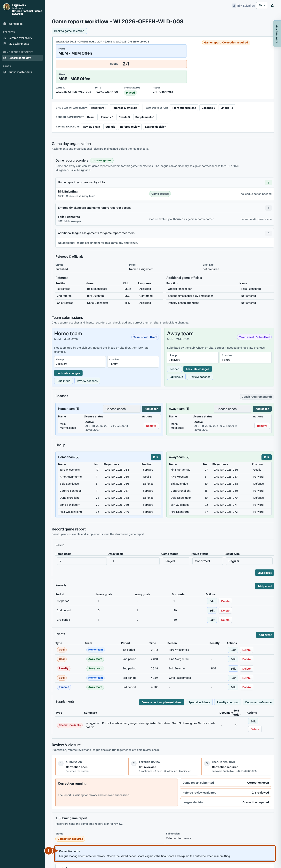Viewport: 281px width, 868px height.
Task: Open the Ask Luminara side panel
Action: pos(277,34)
